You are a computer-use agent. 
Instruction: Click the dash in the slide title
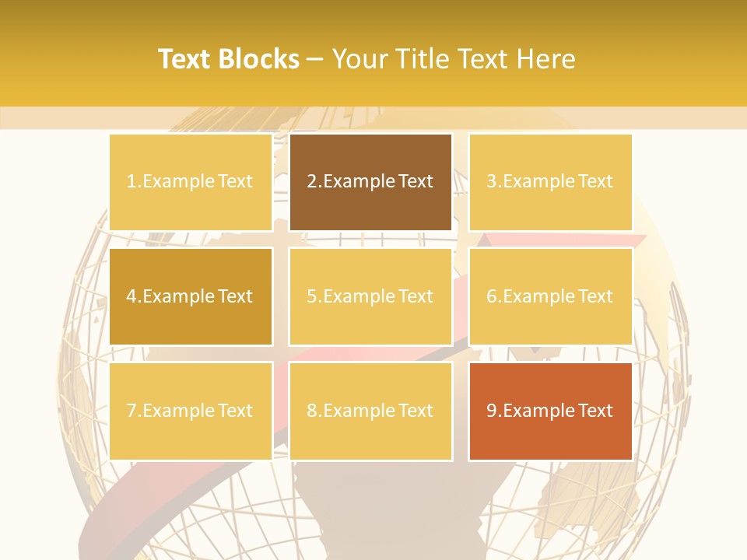(x=316, y=59)
